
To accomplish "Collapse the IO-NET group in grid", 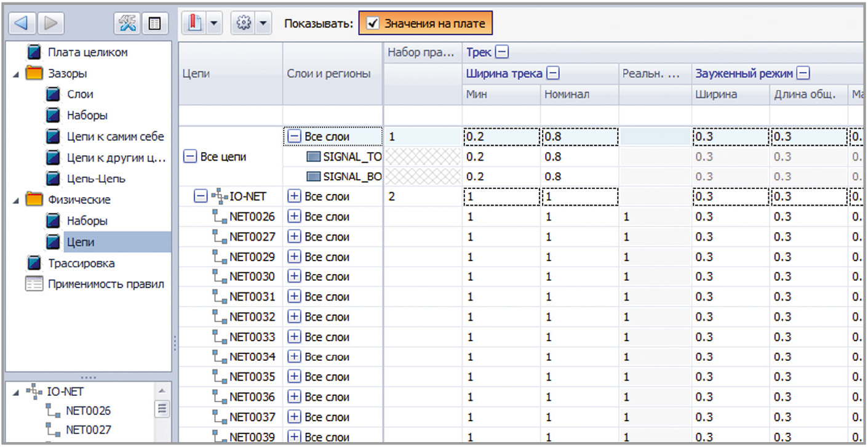I will point(199,197).
